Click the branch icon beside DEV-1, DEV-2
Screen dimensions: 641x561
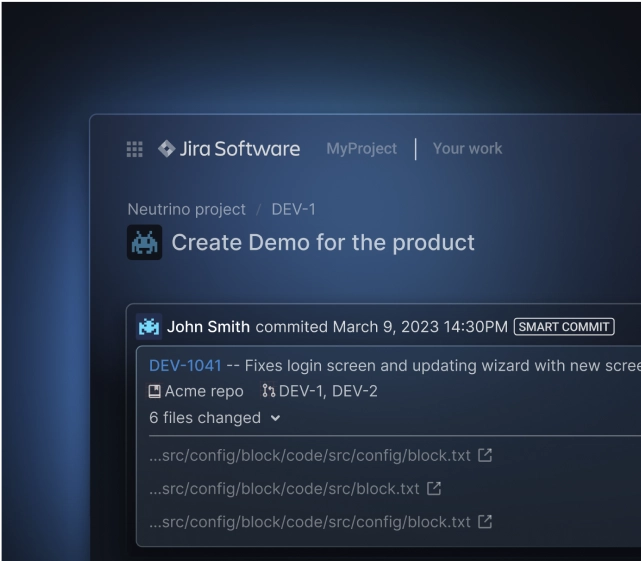tap(268, 391)
